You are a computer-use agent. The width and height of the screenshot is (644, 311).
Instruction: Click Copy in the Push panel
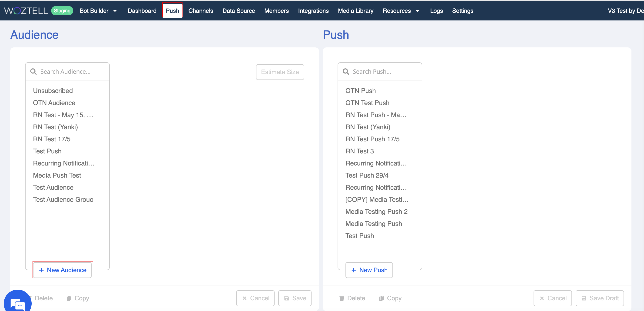pos(390,298)
